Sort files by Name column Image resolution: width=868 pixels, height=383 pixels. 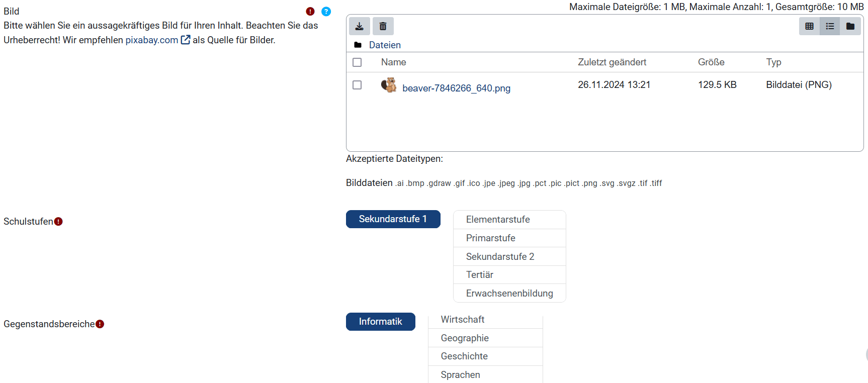[x=393, y=62]
